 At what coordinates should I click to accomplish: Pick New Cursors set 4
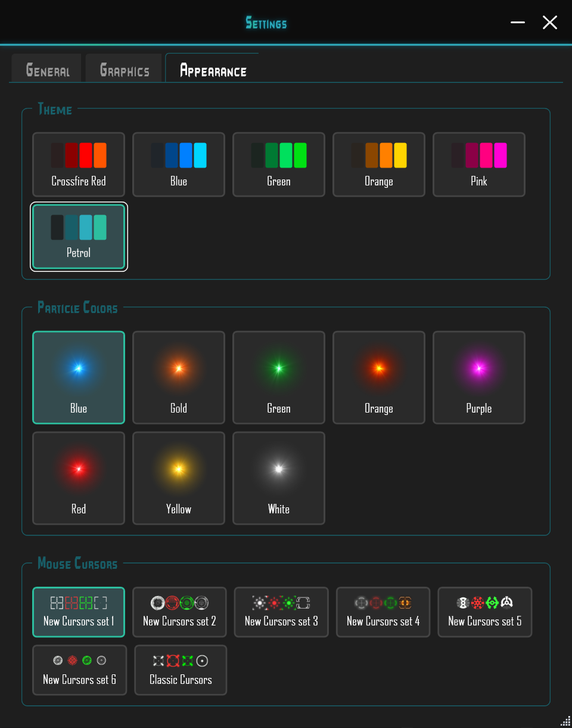tap(383, 612)
